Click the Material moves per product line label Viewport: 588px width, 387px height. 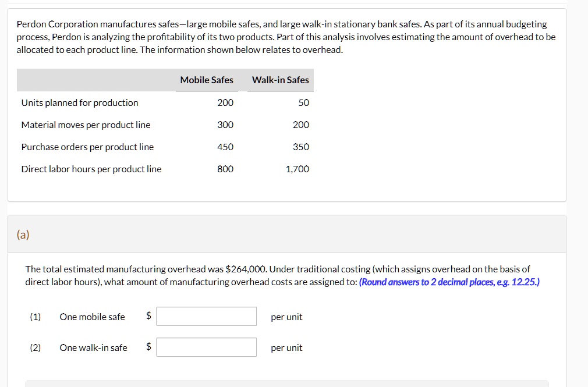tap(86, 125)
